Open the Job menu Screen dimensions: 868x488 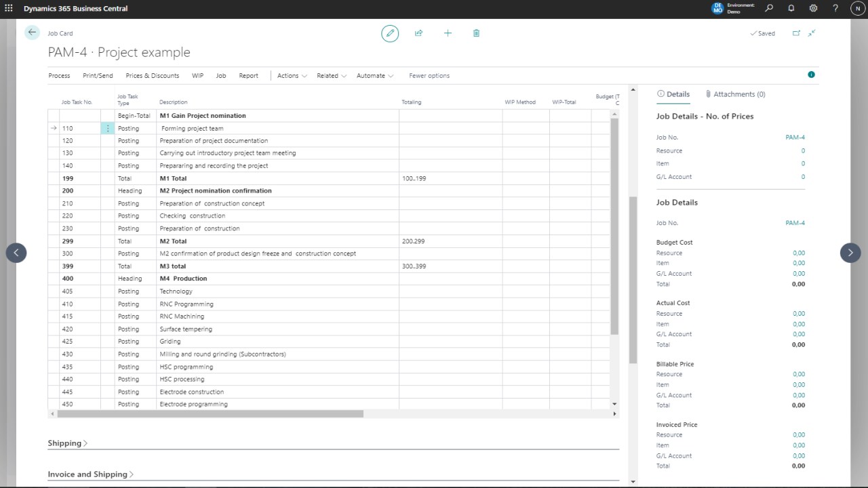click(221, 75)
